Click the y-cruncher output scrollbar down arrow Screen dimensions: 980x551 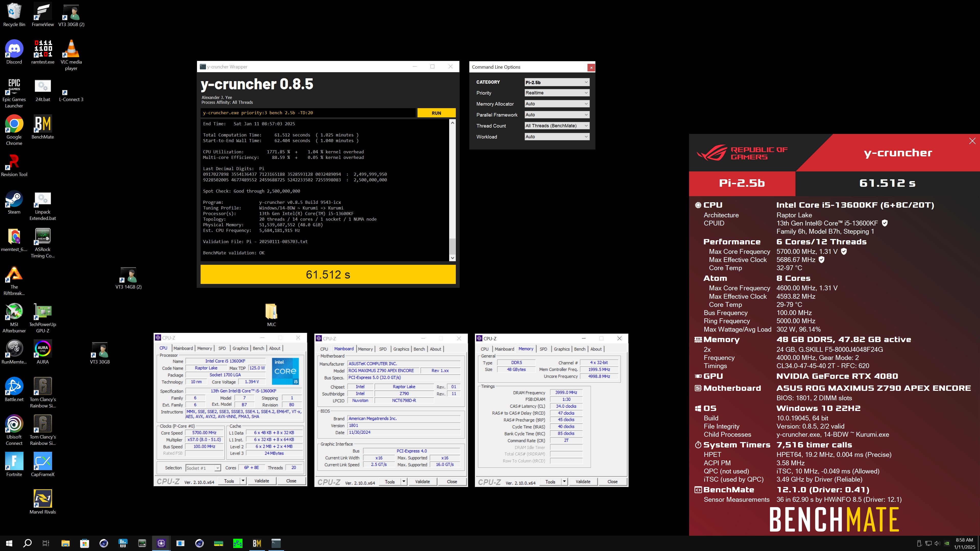[452, 258]
